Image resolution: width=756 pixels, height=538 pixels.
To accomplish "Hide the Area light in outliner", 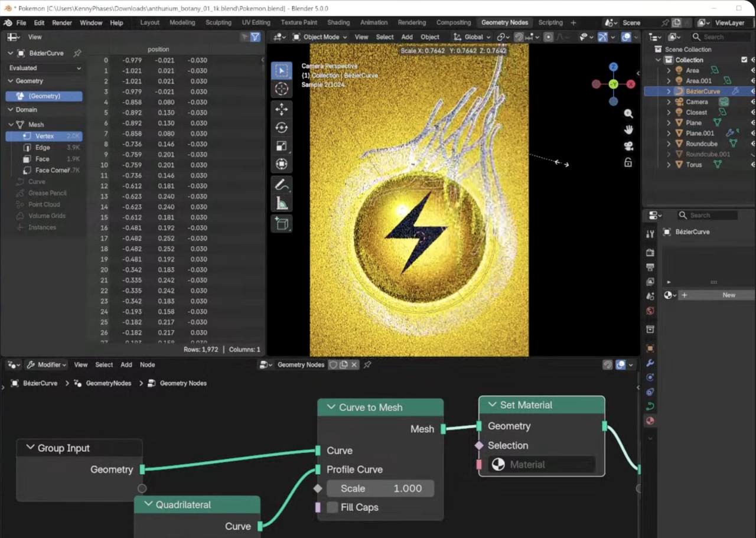I will point(752,70).
